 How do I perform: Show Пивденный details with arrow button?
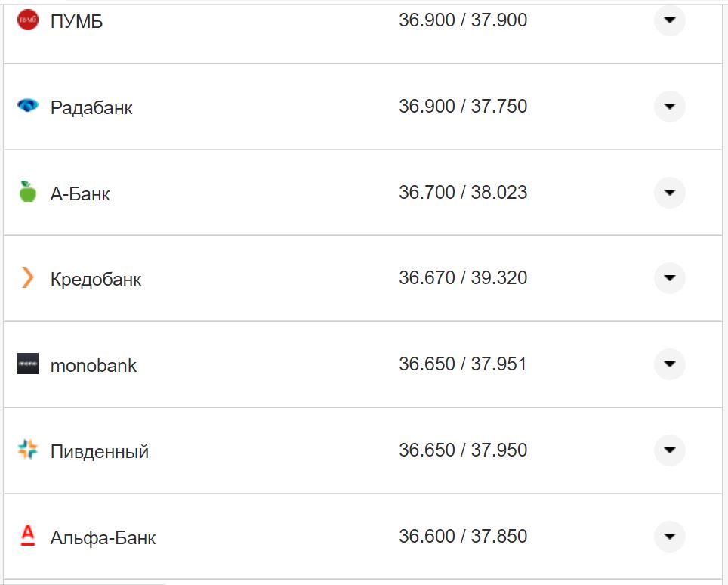coord(669,450)
